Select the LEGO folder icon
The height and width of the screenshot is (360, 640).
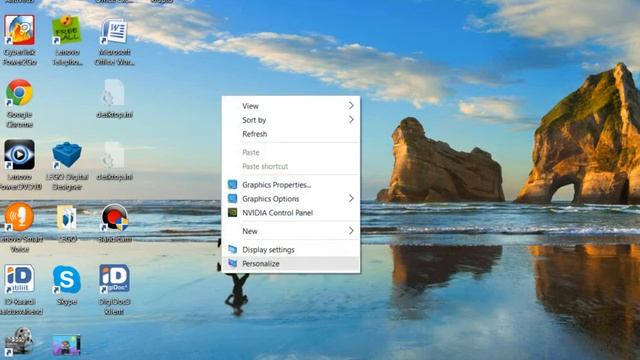[x=67, y=224]
